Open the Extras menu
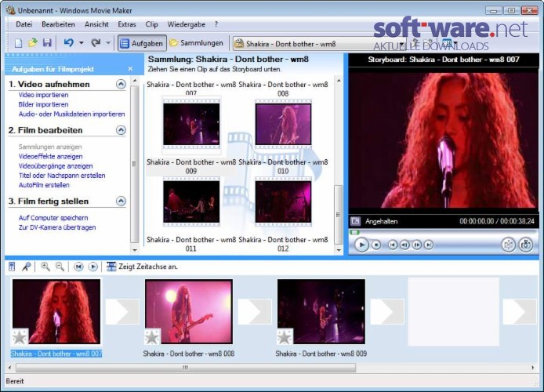Screen dimensions: 544x392 (x=127, y=24)
